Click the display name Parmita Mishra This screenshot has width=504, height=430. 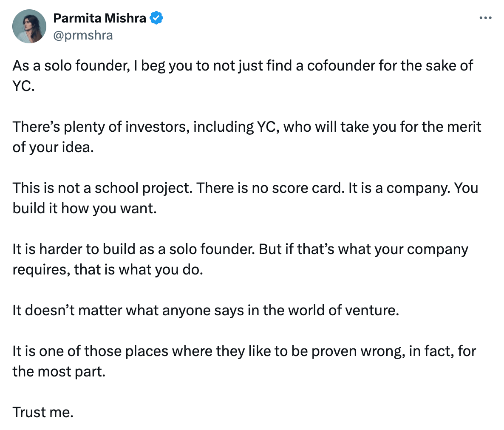point(99,18)
